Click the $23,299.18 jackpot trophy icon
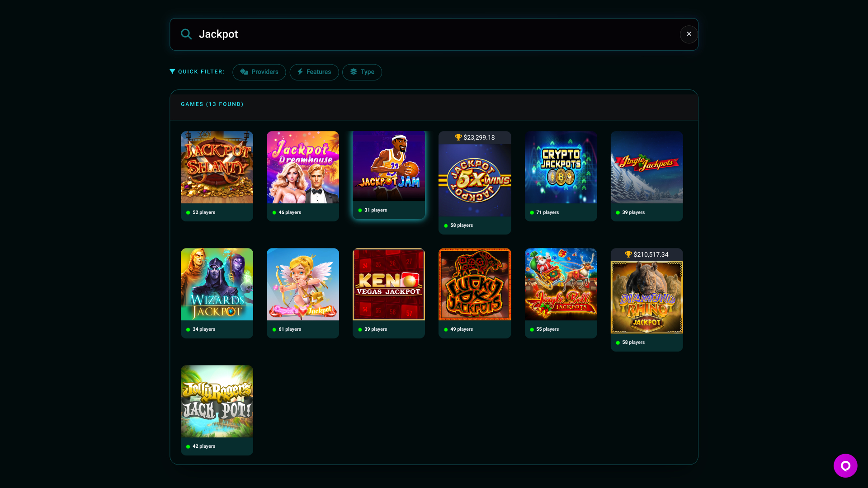 click(458, 137)
